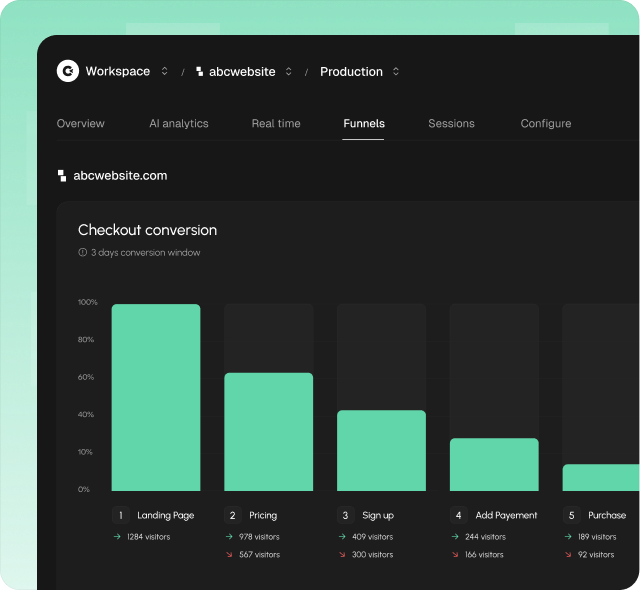Click step number 5 badge

click(571, 515)
